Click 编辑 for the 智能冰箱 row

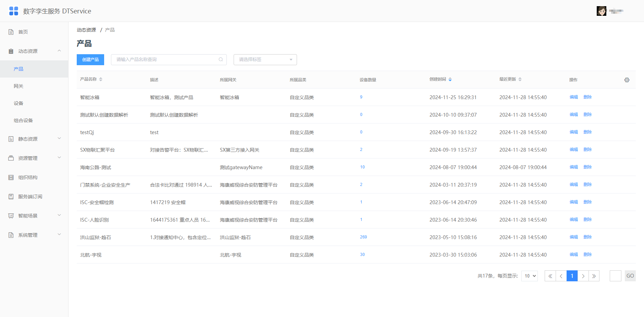click(574, 97)
